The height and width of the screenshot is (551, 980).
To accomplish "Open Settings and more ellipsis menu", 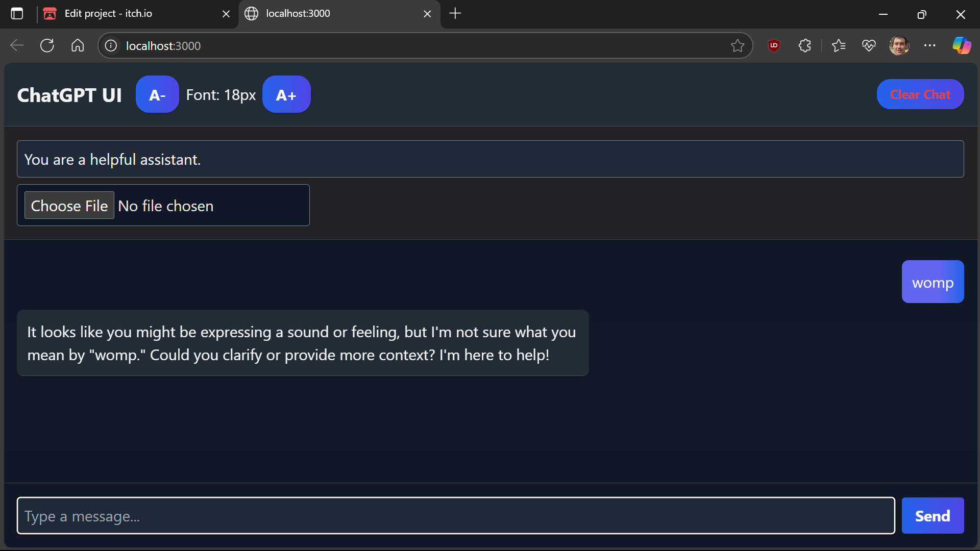I will point(929,45).
